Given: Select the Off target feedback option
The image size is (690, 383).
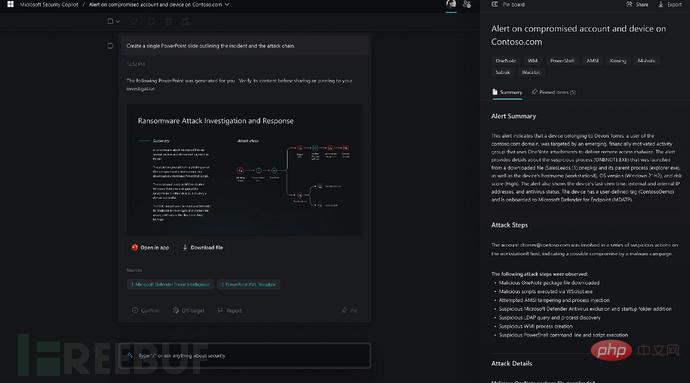Looking at the screenshot, I should click(x=188, y=310).
